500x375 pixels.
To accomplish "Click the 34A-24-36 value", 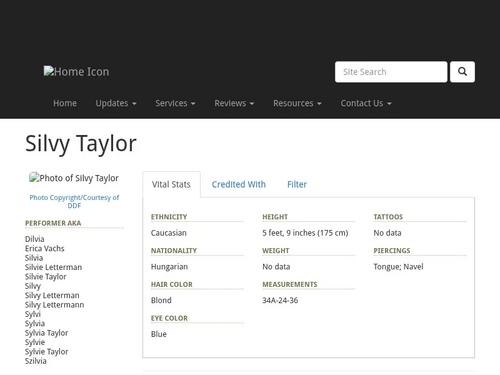I will point(280,300).
